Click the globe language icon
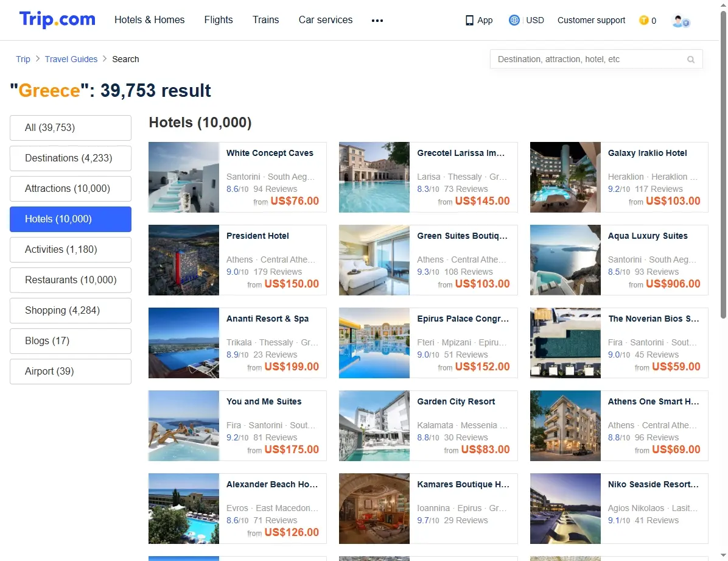Viewport: 728px width, 561px height. 514,20
